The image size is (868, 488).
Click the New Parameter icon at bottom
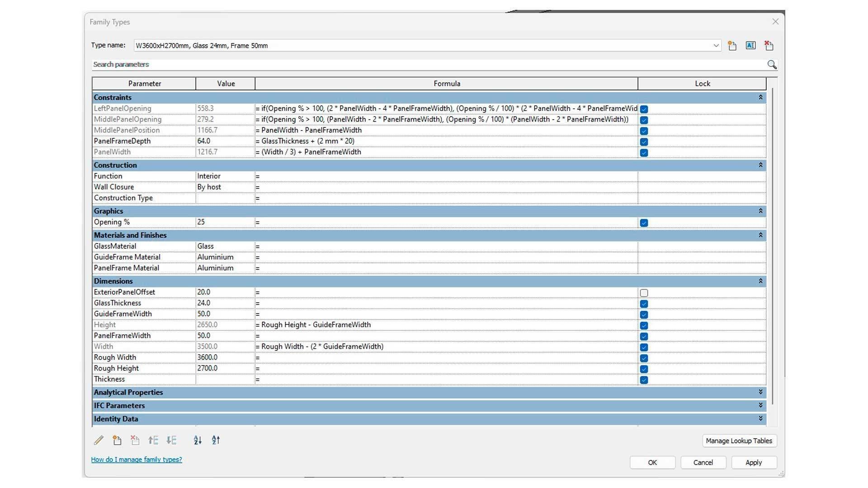point(117,440)
